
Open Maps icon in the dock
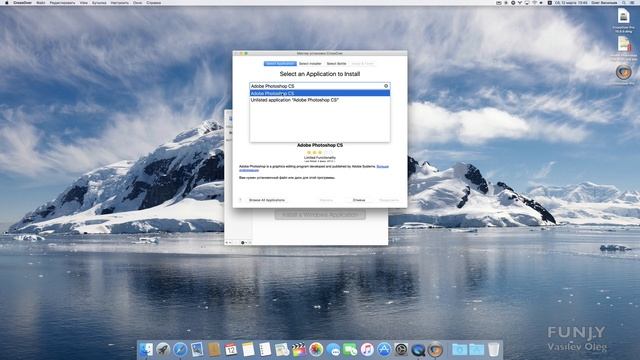click(x=282, y=350)
